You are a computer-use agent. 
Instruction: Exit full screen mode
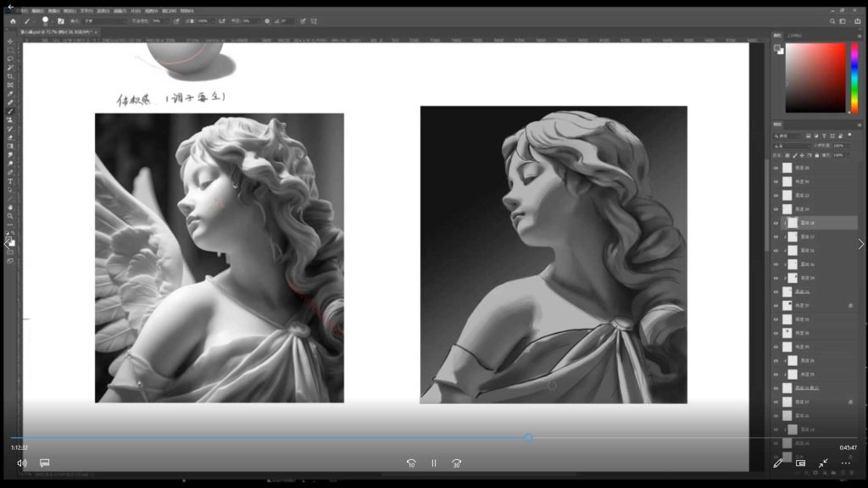click(823, 463)
